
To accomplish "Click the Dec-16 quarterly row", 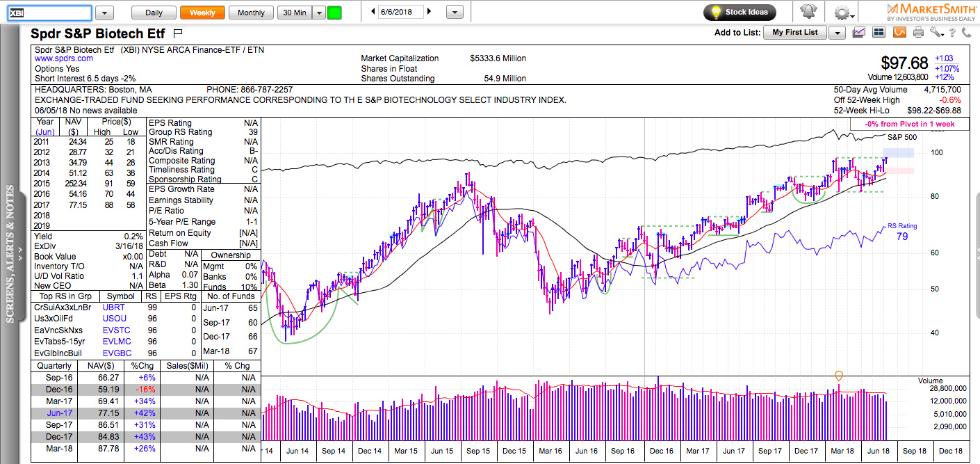I will pyautogui.click(x=147, y=390).
